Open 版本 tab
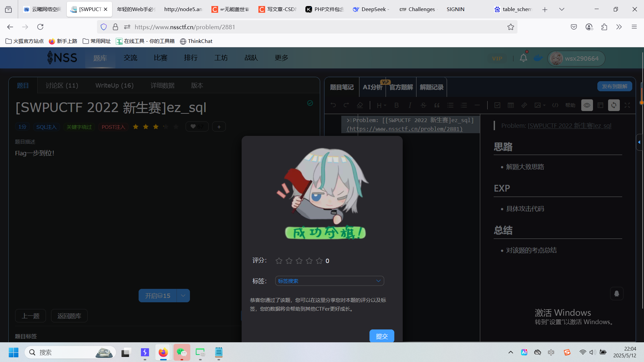 (197, 86)
